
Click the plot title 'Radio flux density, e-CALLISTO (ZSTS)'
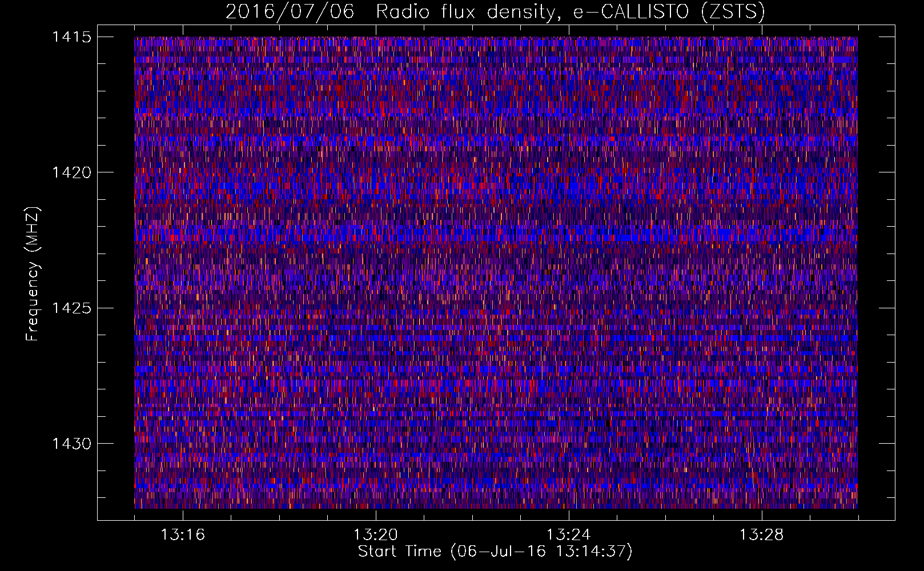[x=571, y=11]
